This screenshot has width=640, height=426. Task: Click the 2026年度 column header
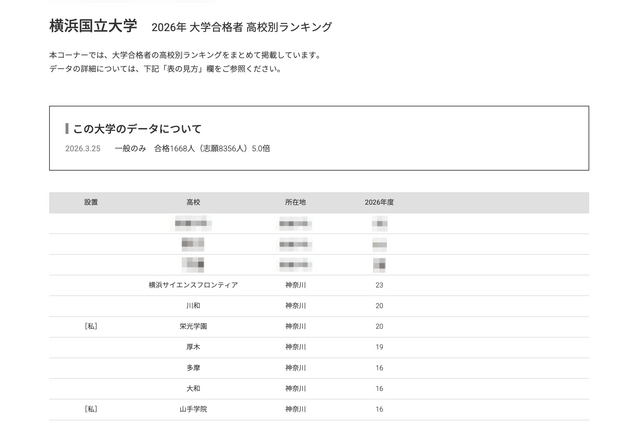pyautogui.click(x=379, y=202)
